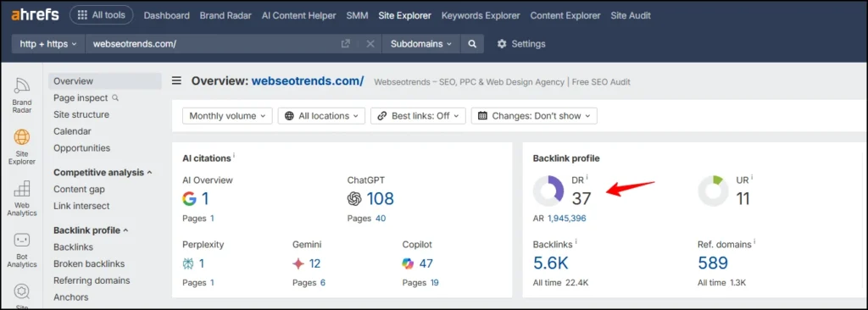The height and width of the screenshot is (310, 868).
Task: Open Site structure in left menu
Action: click(x=81, y=114)
